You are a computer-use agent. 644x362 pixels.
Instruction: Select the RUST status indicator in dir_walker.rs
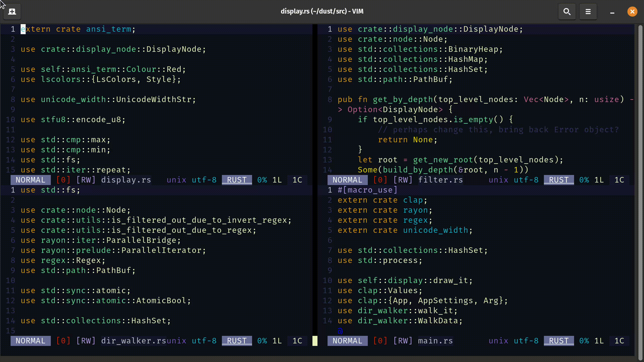tap(237, 340)
